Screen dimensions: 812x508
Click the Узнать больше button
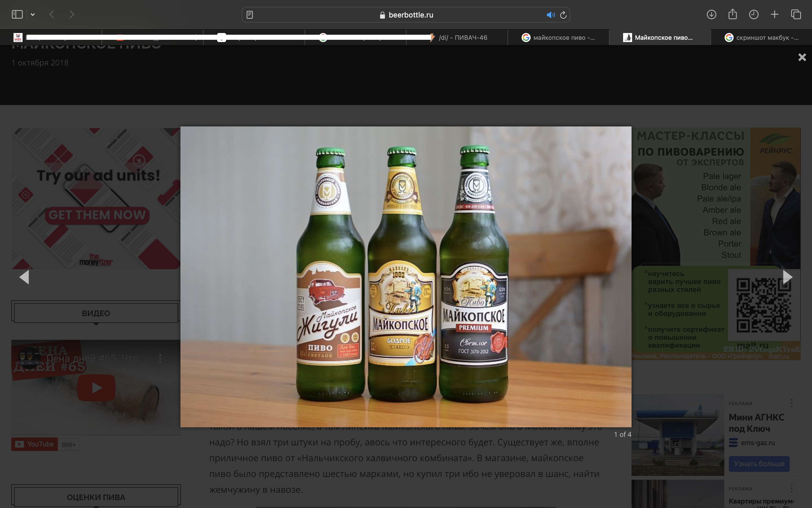759,464
